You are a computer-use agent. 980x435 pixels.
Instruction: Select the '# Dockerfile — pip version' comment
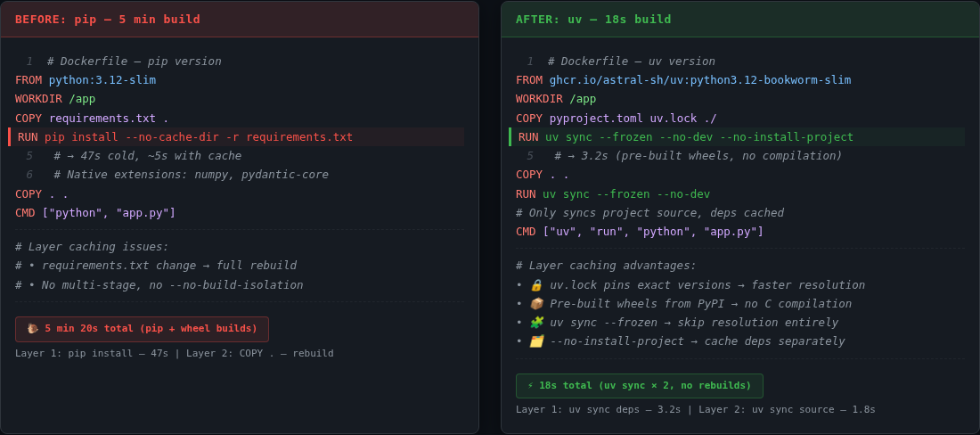134,62
